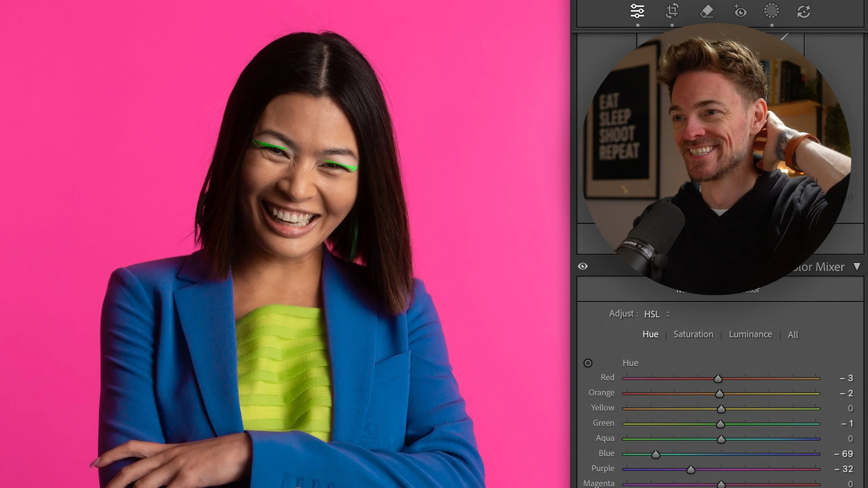Select the Hue tab
The height and width of the screenshot is (488, 868).
pos(650,334)
